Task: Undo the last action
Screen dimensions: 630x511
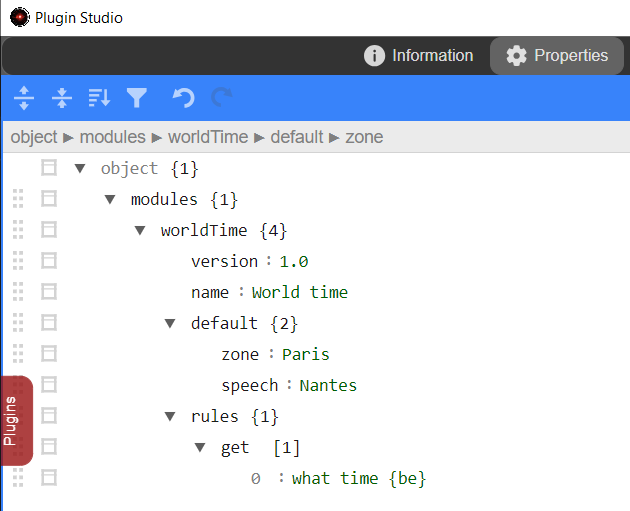Action: [183, 98]
